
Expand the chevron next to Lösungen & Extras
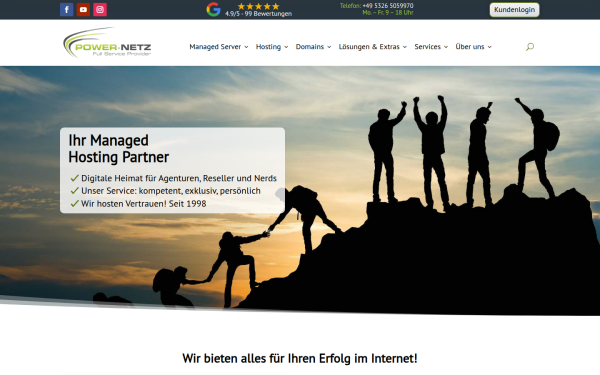point(404,47)
